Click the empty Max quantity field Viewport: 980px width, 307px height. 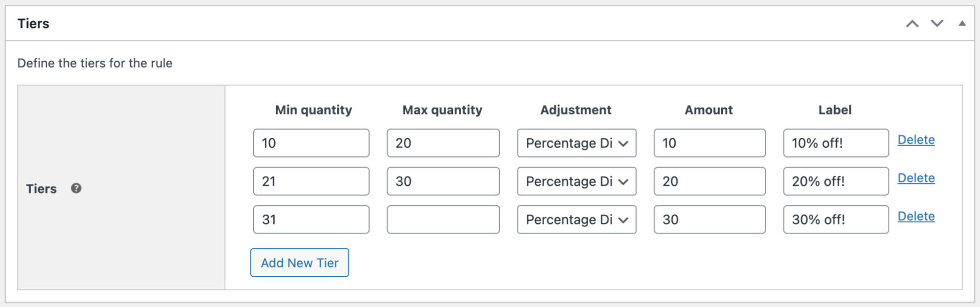[x=443, y=220]
